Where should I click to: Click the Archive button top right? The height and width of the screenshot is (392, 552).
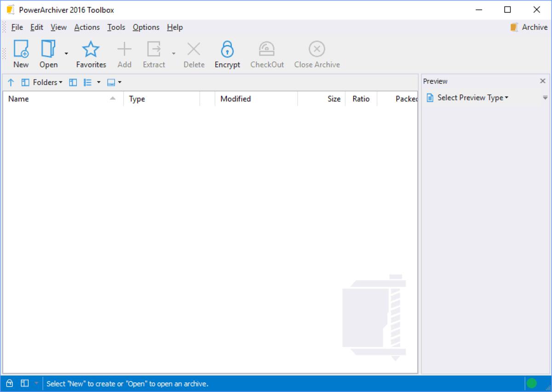tap(529, 27)
